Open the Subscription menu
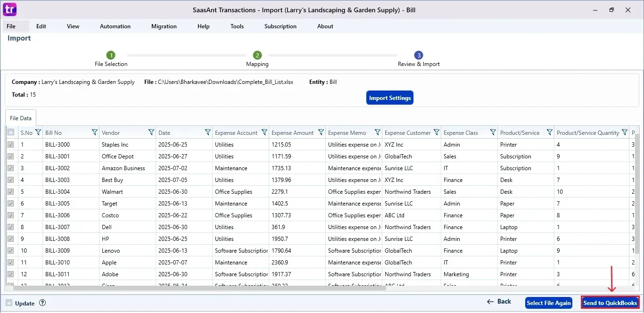Screen dimensions: 644x313 [281, 26]
